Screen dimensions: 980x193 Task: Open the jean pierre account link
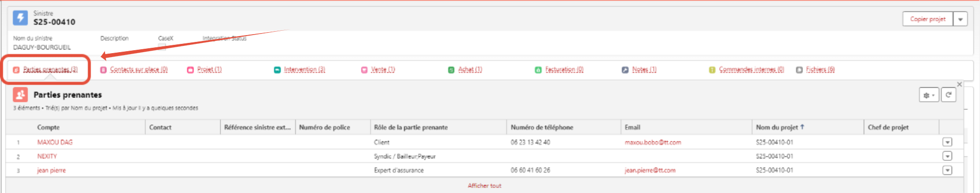tap(52, 170)
